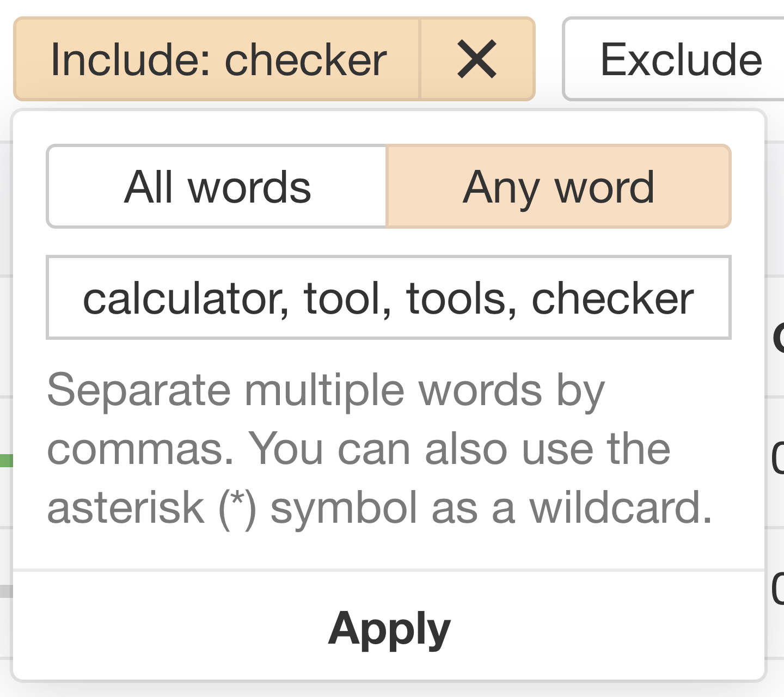This screenshot has width=784, height=697.
Task: Apply the include keyword filter
Action: pos(389,628)
